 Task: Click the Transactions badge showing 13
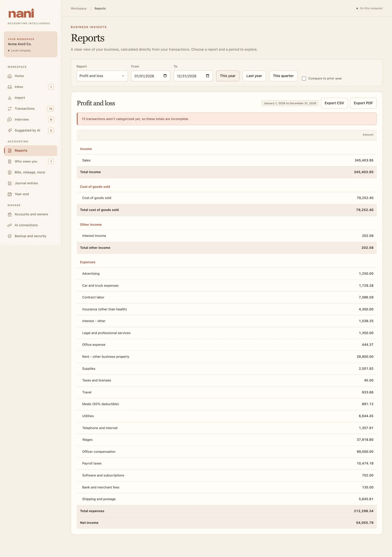click(x=51, y=109)
